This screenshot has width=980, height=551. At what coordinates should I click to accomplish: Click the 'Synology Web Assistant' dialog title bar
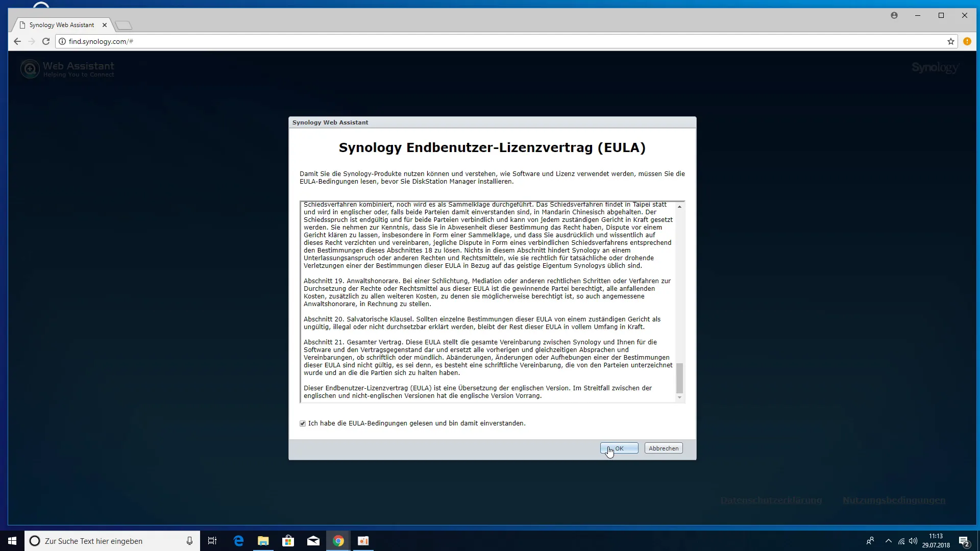[492, 122]
